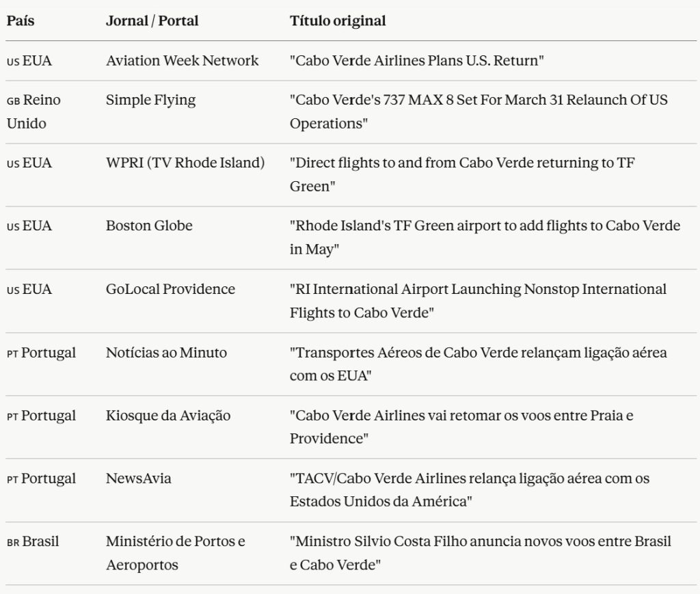
Task: Select the GoLocal Providence cell
Action: click(x=170, y=289)
